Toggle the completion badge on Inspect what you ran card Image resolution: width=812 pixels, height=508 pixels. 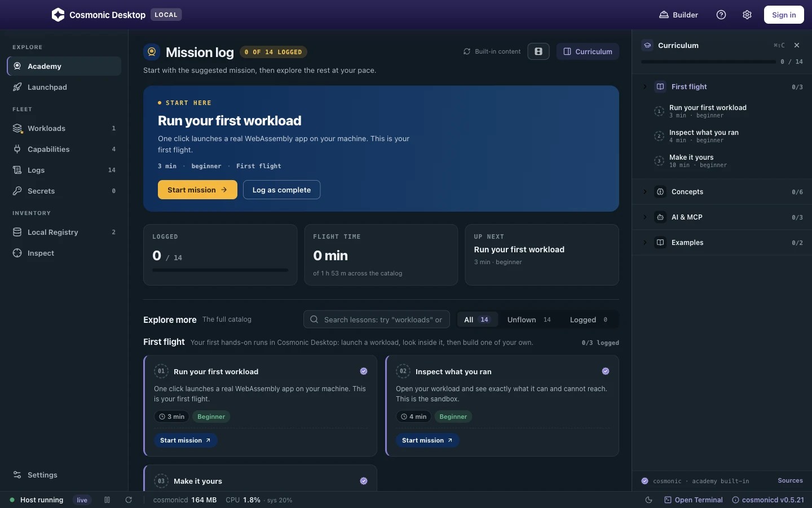point(606,371)
